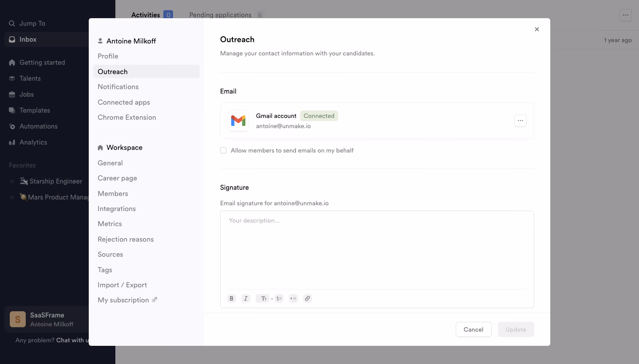This screenshot has height=364, width=639.
Task: Open the text size dropdown in signature toolbar
Action: [x=265, y=298]
